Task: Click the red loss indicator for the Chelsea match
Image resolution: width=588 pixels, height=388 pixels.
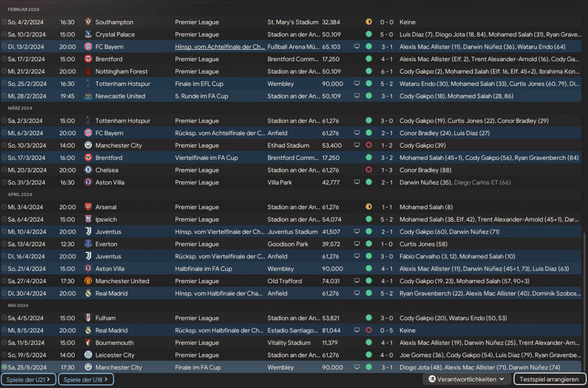Action: tap(368, 170)
